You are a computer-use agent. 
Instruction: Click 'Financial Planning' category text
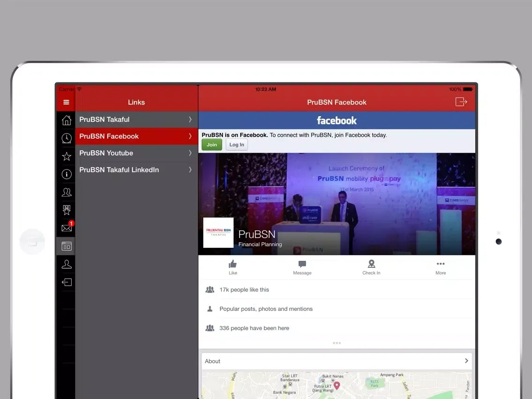pos(260,244)
